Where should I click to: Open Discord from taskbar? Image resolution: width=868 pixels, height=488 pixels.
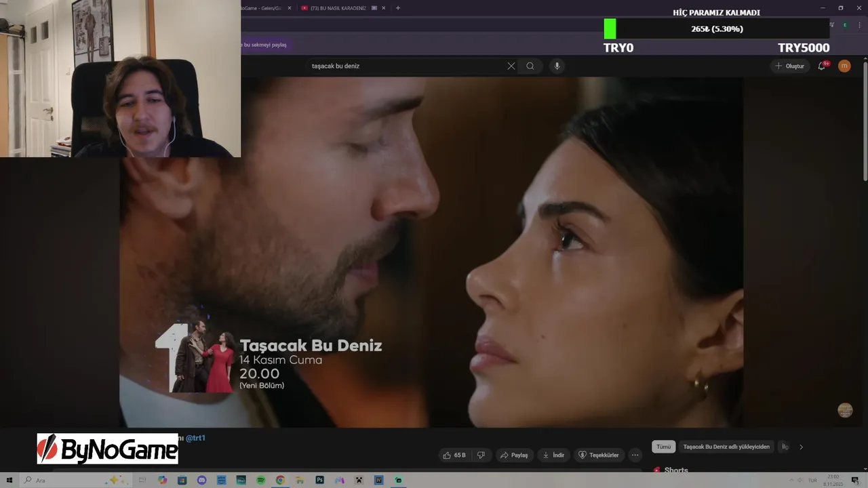pos(201,480)
